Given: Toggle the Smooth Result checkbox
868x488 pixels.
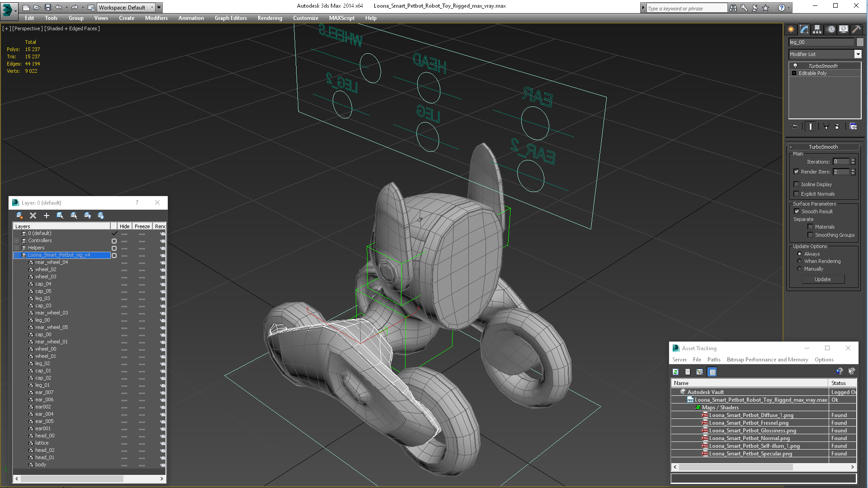Looking at the screenshot, I should tap(797, 211).
